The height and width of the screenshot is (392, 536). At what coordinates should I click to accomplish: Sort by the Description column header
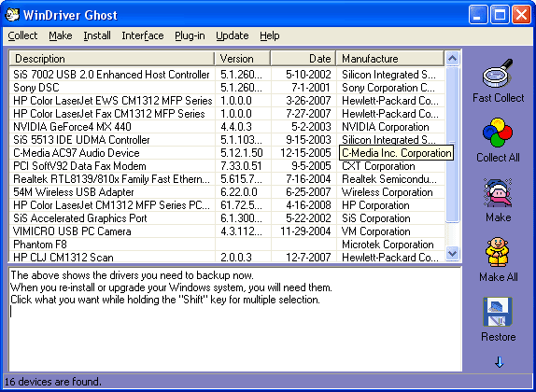coord(112,59)
